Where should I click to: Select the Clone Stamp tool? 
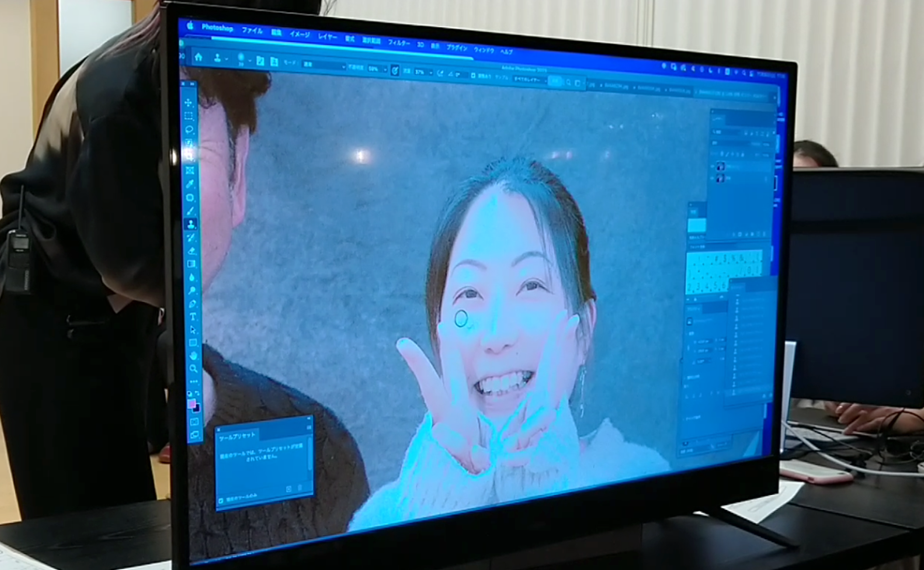coord(191,224)
